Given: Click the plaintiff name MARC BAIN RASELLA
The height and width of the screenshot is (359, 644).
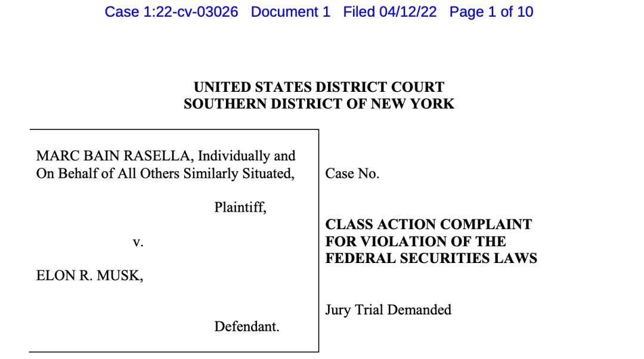Looking at the screenshot, I should coord(113,156).
